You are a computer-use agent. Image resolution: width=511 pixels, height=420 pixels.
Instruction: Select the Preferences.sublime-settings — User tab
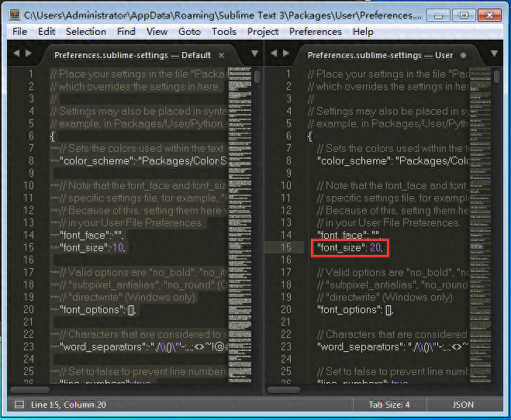[380, 55]
